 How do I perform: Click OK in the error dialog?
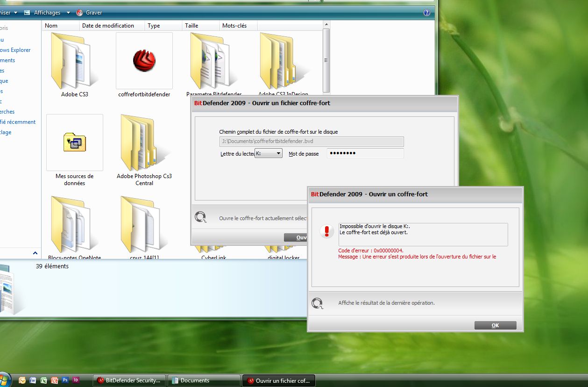(x=495, y=325)
